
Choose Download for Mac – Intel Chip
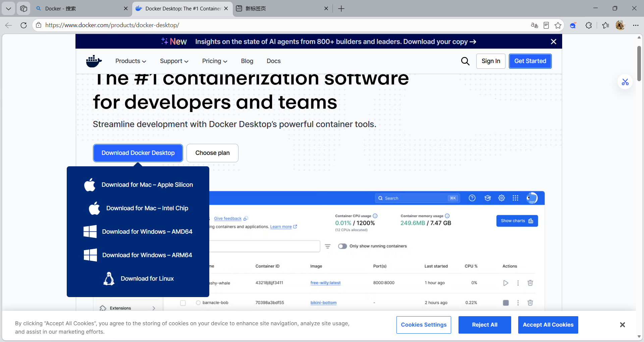click(138, 208)
